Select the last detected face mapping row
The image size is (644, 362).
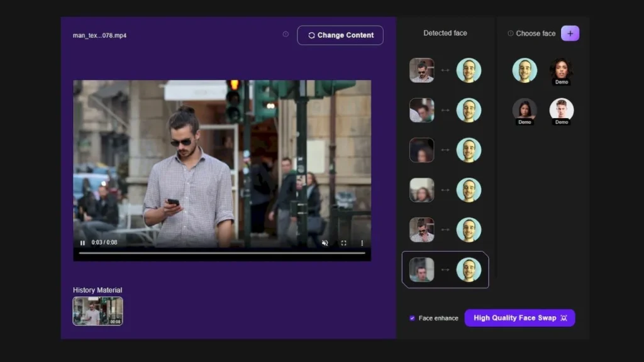point(445,270)
